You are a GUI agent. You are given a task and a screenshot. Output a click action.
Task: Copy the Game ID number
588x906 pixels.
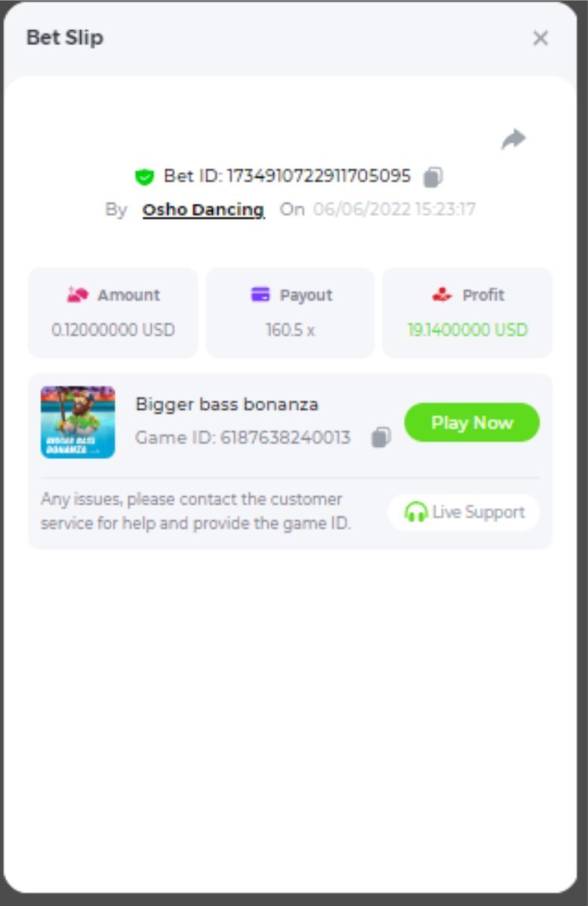[x=381, y=437]
